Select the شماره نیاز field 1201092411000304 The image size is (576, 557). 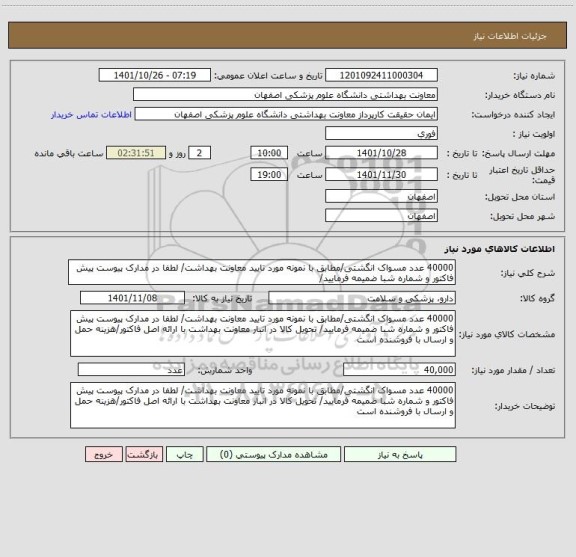tap(381, 75)
